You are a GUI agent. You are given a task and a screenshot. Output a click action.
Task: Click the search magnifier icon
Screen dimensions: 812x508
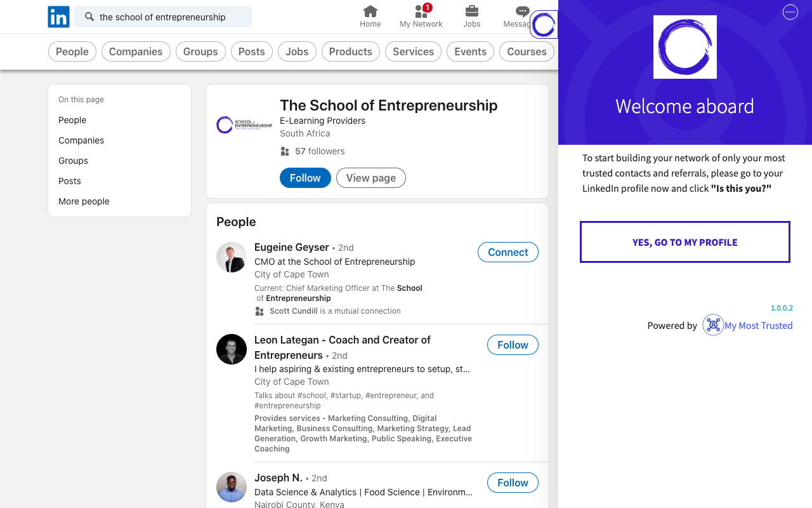[x=89, y=17]
